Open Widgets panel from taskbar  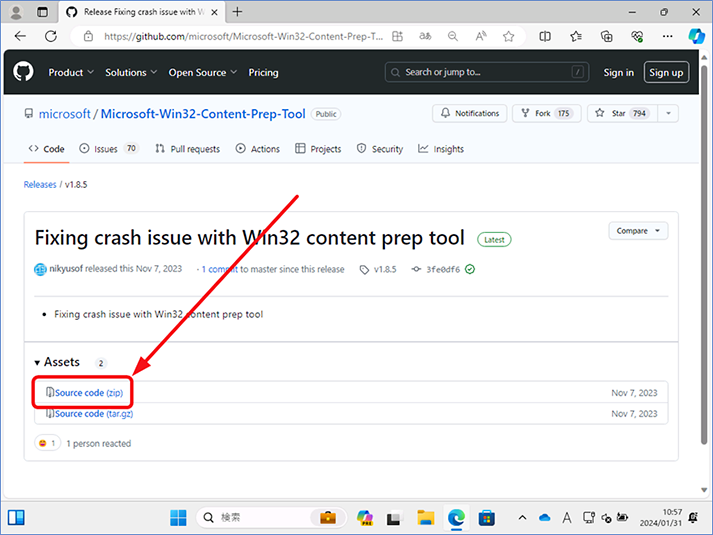point(16,518)
